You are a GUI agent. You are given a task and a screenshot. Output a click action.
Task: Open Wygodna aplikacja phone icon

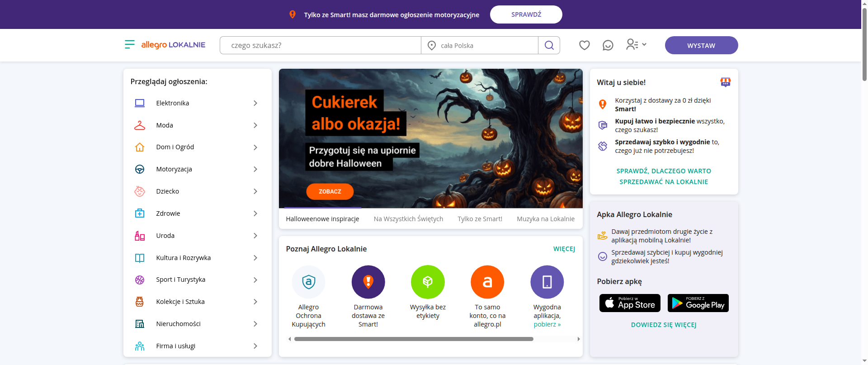(547, 282)
